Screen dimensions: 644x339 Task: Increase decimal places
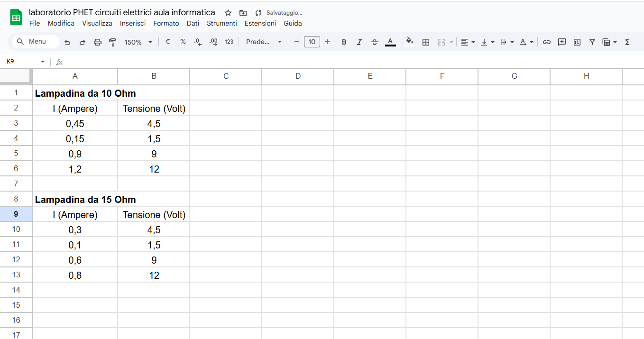(213, 42)
